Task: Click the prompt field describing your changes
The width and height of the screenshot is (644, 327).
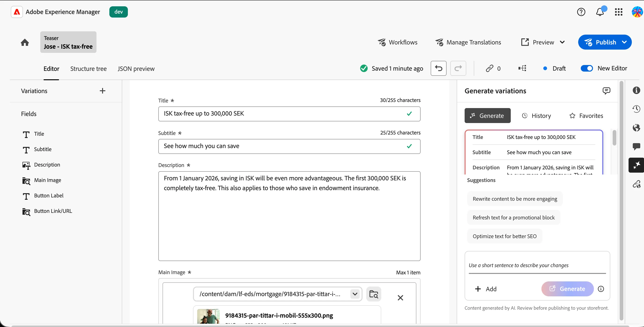Action: 537,265
